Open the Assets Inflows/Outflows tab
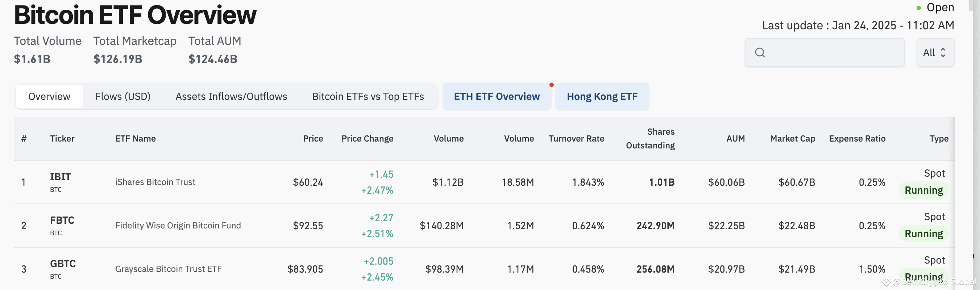Image resolution: width=980 pixels, height=290 pixels. pyautogui.click(x=231, y=96)
